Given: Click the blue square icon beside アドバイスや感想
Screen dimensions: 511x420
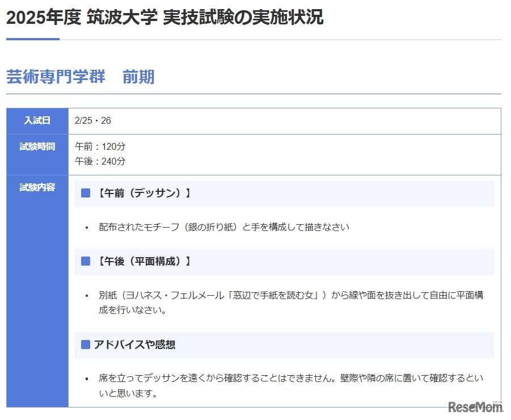Looking at the screenshot, I should 86,344.
